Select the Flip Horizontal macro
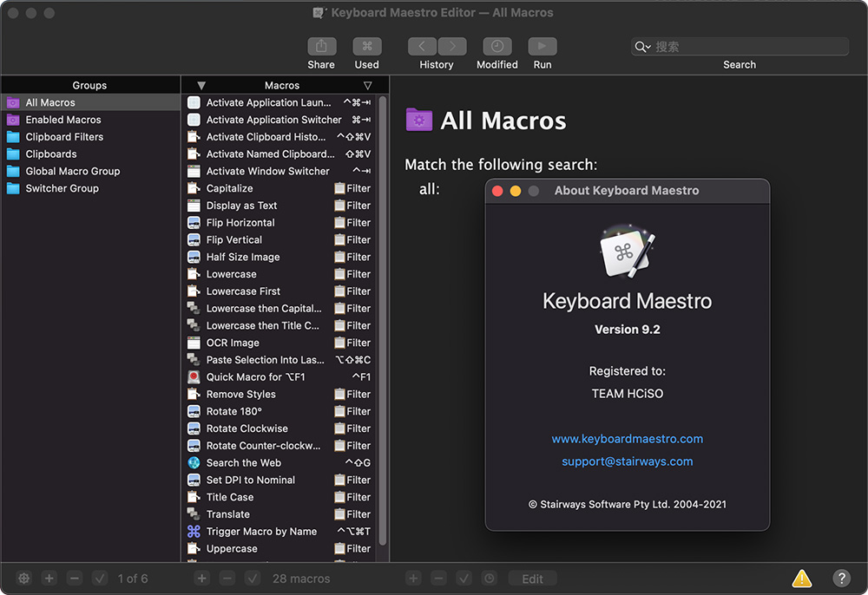Viewport: 868px width, 595px height. pos(279,222)
